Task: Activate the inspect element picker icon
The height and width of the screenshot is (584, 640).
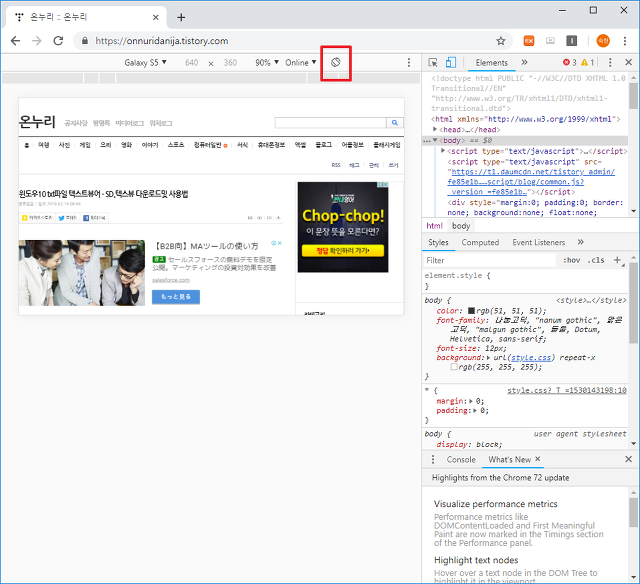Action: click(x=433, y=62)
